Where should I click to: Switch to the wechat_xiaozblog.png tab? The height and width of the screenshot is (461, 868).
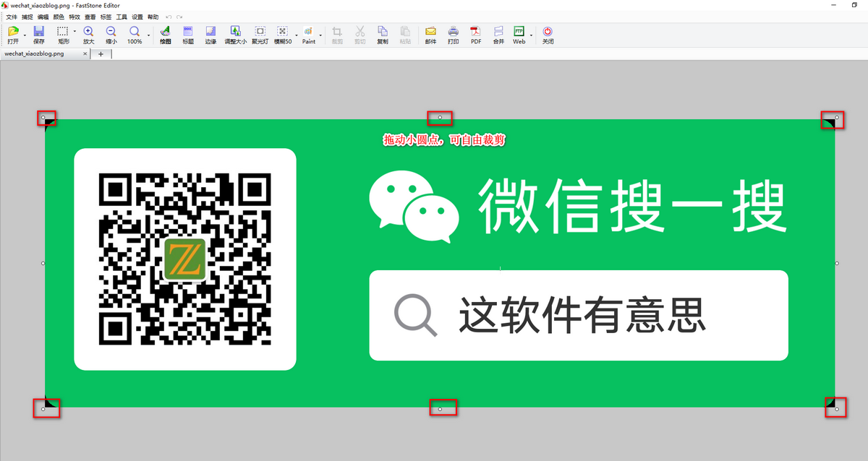tap(35, 53)
